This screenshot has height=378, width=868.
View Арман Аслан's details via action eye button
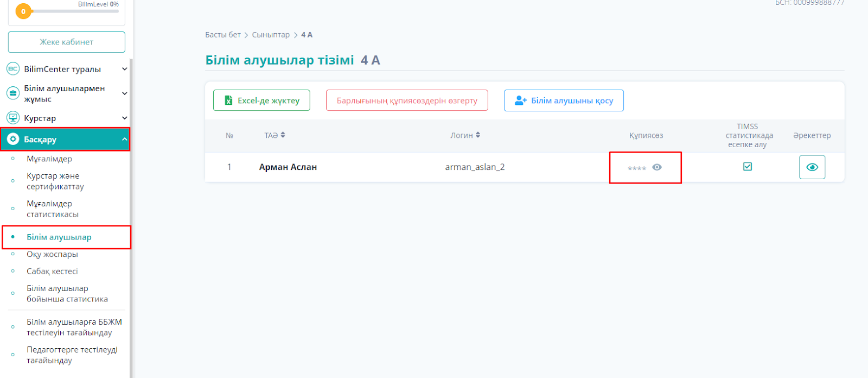click(x=812, y=167)
